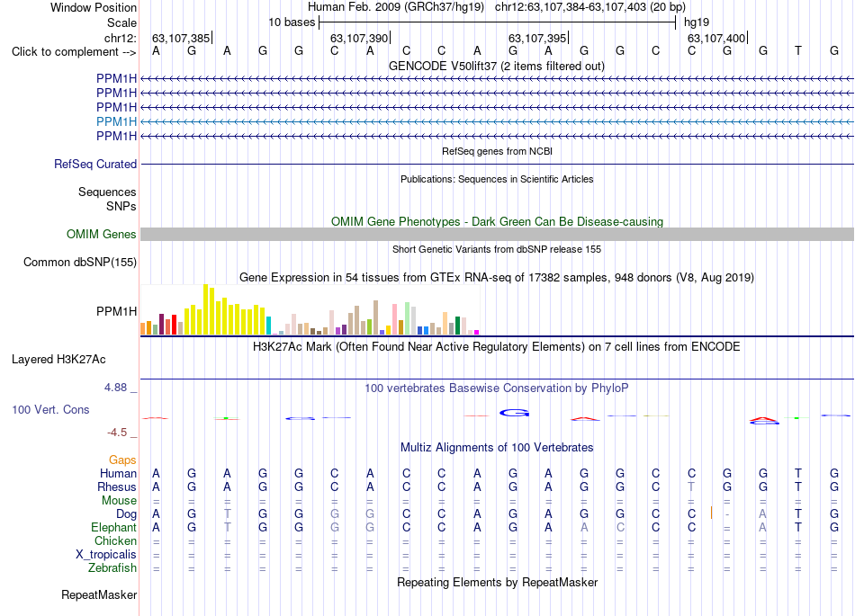Click the 100 Vert. Cons label
This screenshot has height=616, width=855.
coord(50,409)
